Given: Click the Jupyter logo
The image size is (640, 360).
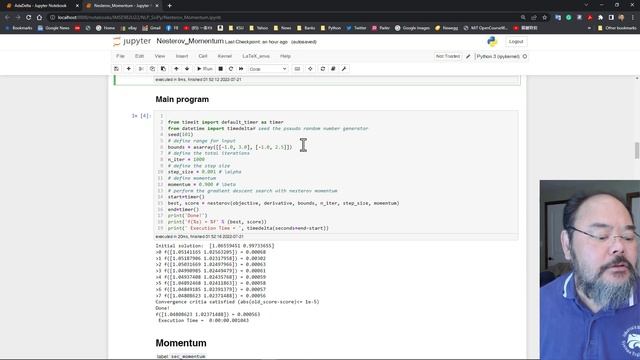Looking at the screenshot, I should [132, 41].
